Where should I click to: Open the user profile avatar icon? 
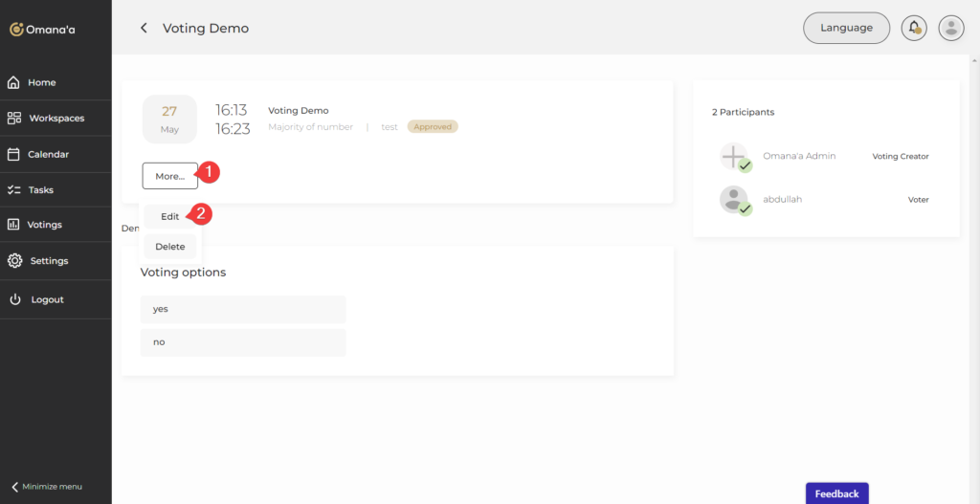(x=950, y=28)
